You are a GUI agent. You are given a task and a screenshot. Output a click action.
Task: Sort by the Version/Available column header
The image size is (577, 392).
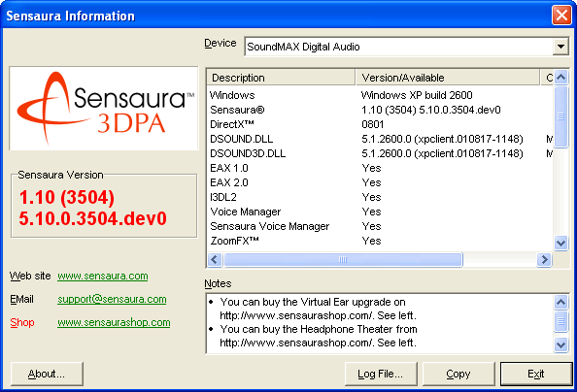pos(448,78)
